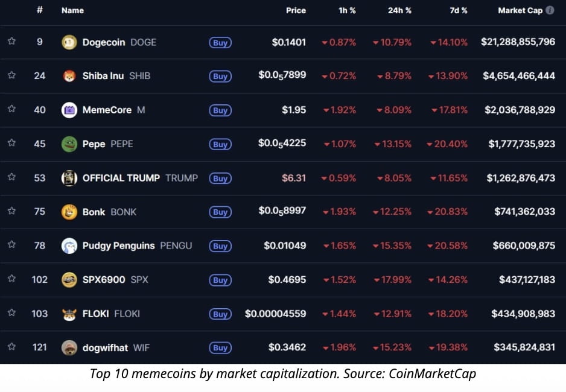Screen dimensions: 566x392
Task: Click the Shiba Inu coin logo
Action: pyautogui.click(x=69, y=76)
